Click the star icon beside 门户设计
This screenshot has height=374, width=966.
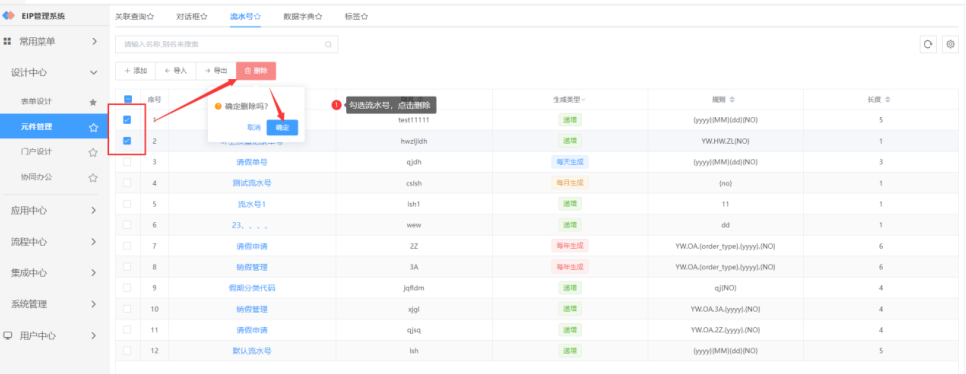point(93,152)
